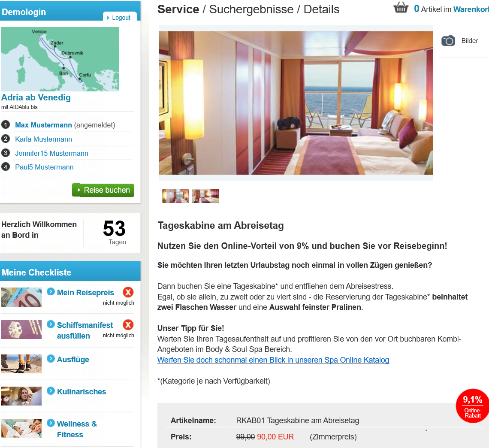Screen dimensions: 489x448
Task: Click the Adria ab Venedig title link
Action: click(x=36, y=97)
